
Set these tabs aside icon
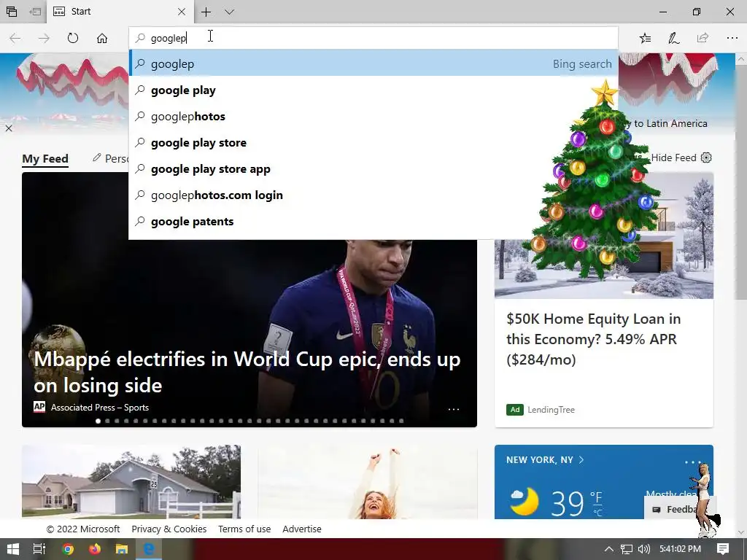[35, 12]
